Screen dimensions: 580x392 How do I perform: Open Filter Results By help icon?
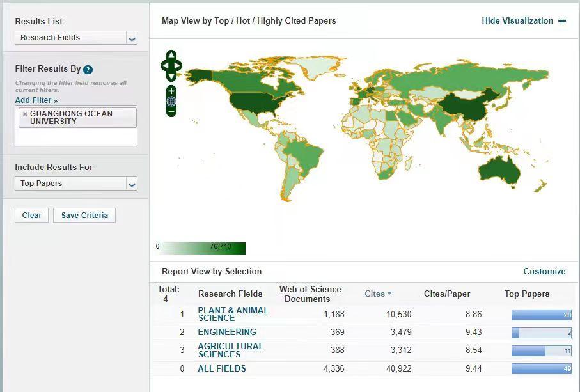click(x=88, y=70)
